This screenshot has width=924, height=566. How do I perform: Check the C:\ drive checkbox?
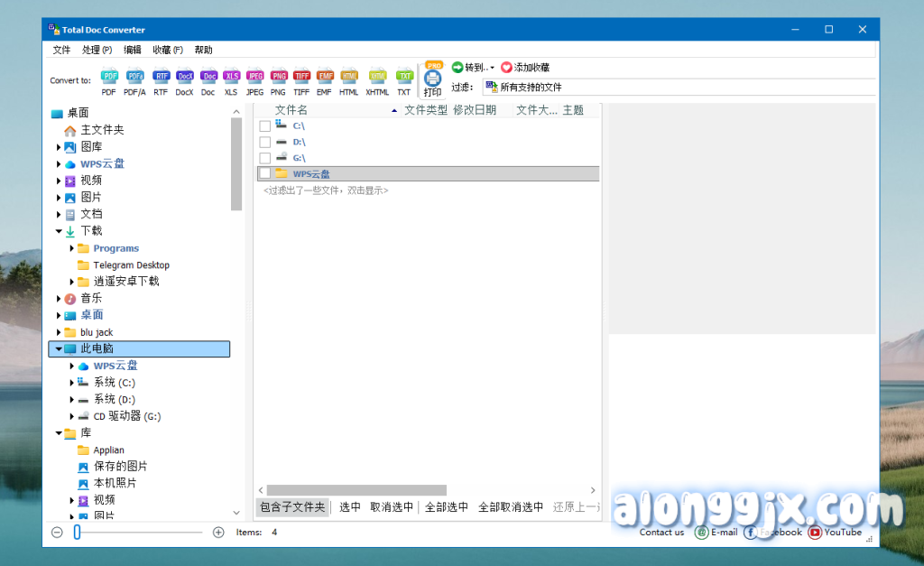[x=265, y=126]
